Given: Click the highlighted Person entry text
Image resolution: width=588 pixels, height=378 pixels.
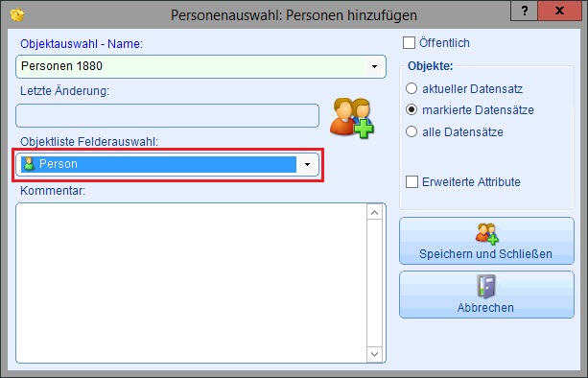Looking at the screenshot, I should point(59,164).
